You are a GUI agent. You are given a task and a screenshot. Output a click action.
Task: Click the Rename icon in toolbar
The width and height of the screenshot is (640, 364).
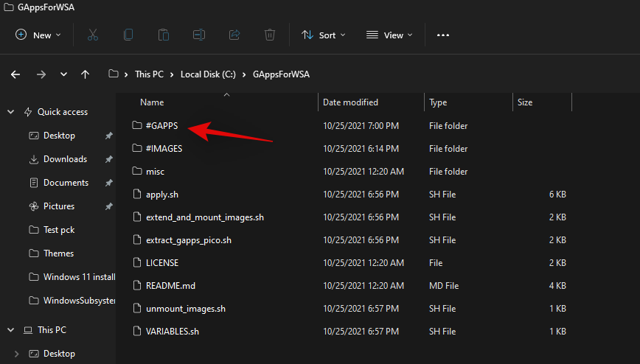pyautogui.click(x=199, y=35)
